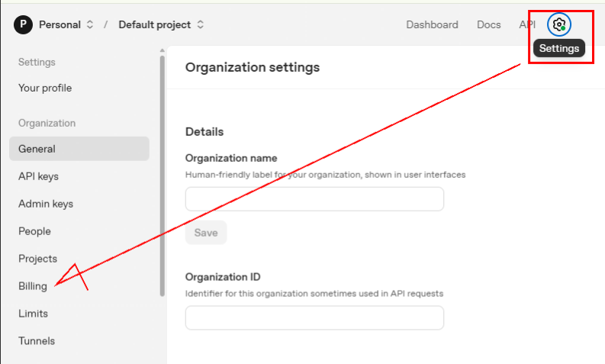Click the sidebar vertical scrollbar
This screenshot has height=364, width=605.
tap(162, 176)
